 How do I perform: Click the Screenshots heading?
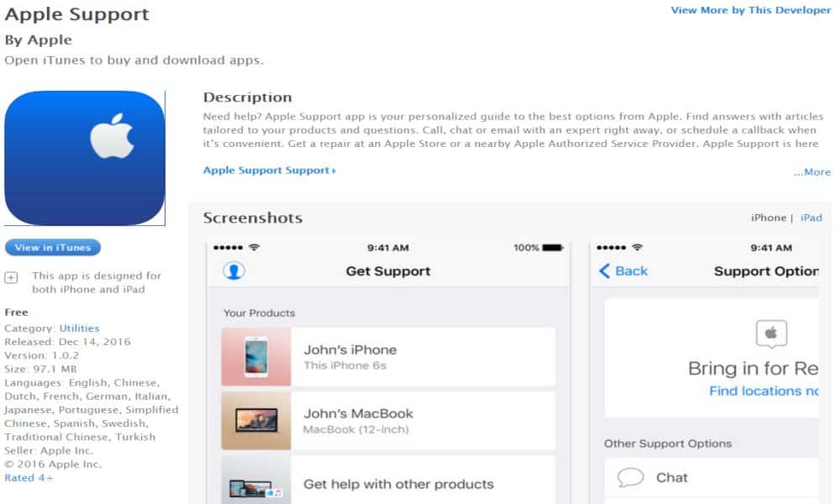coord(253,218)
